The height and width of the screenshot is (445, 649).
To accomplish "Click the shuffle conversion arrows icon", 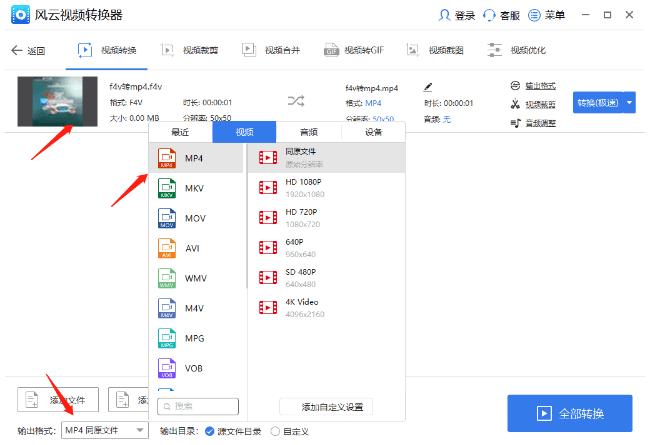I will coord(296,101).
